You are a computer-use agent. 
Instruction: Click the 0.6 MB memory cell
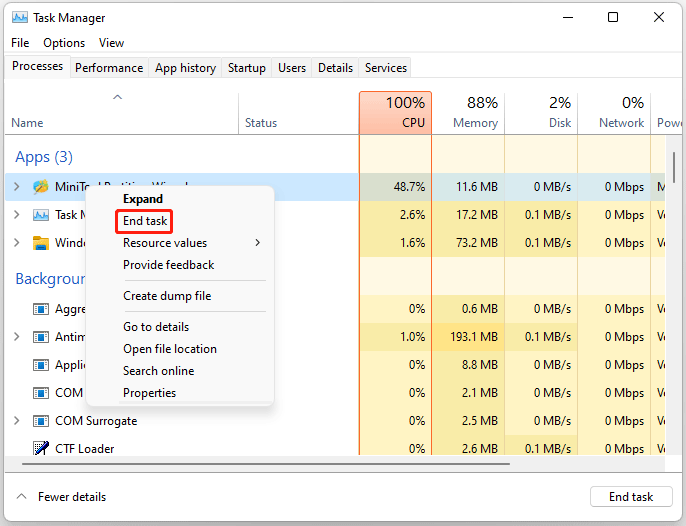pyautogui.click(x=468, y=309)
